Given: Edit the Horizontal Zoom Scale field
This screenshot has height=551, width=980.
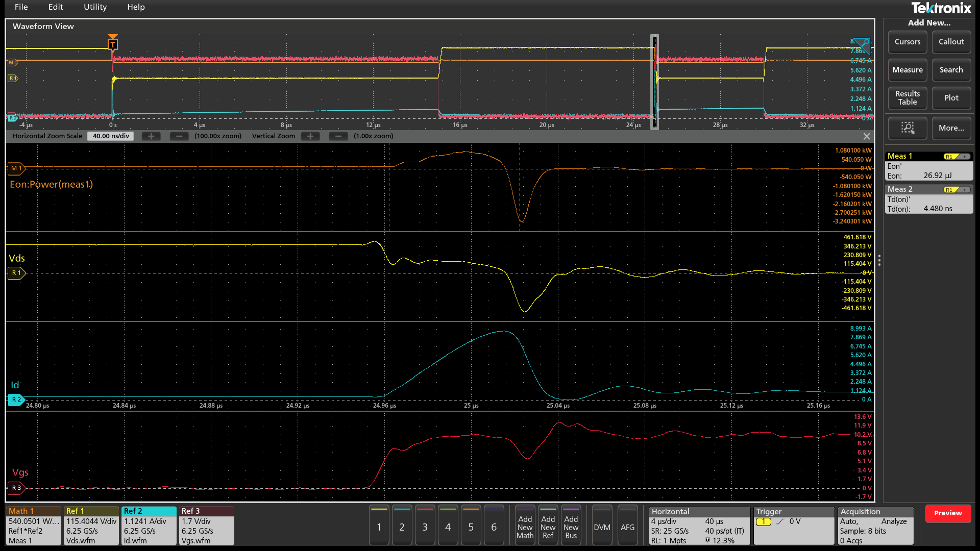Looking at the screenshot, I should point(111,136).
